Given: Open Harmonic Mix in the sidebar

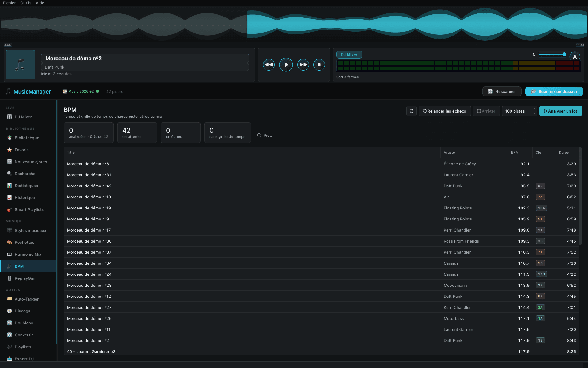Looking at the screenshot, I should tap(28, 254).
